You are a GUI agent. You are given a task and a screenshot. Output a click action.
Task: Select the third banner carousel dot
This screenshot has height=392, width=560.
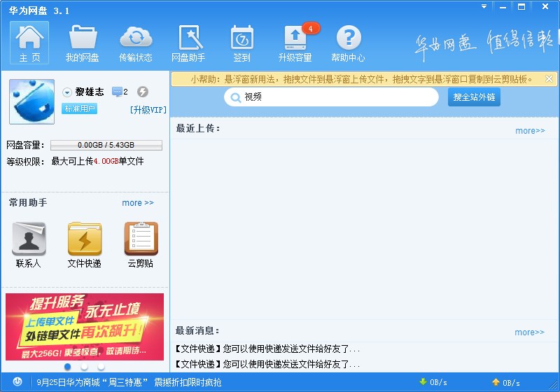pyautogui.click(x=101, y=367)
